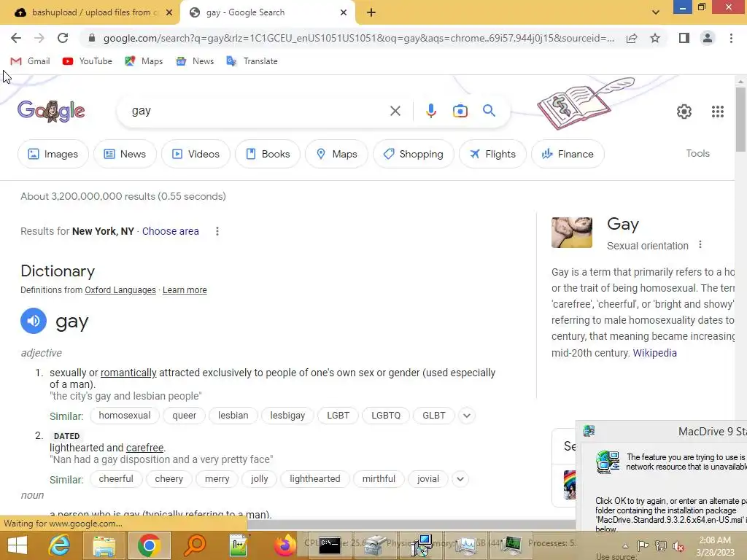Open the command prompt taskbar icon
The height and width of the screenshot is (560, 747).
click(329, 545)
